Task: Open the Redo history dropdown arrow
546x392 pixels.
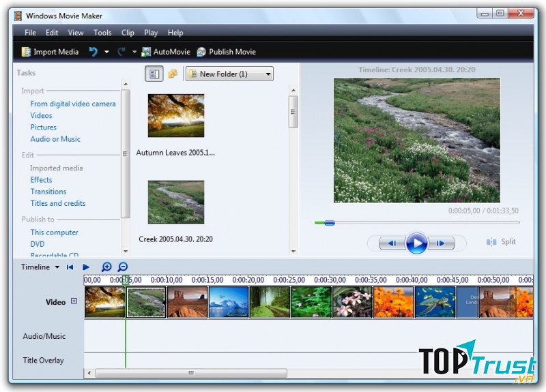Action: 134,52
